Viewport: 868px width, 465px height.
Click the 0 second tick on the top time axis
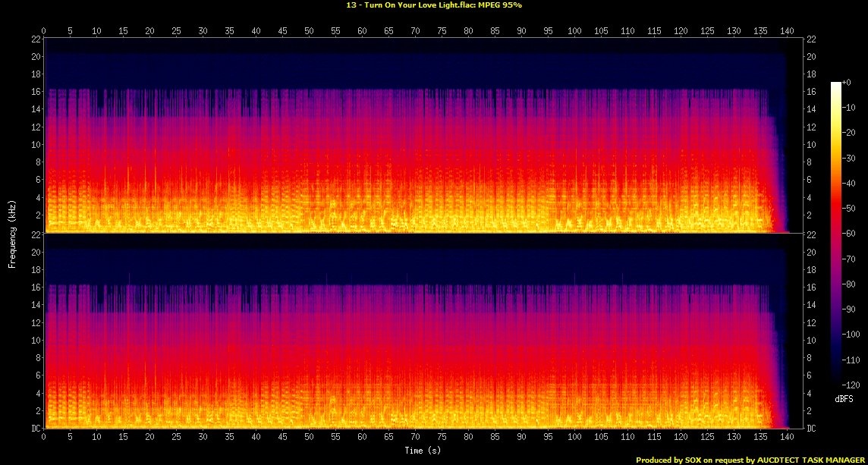pos(44,31)
